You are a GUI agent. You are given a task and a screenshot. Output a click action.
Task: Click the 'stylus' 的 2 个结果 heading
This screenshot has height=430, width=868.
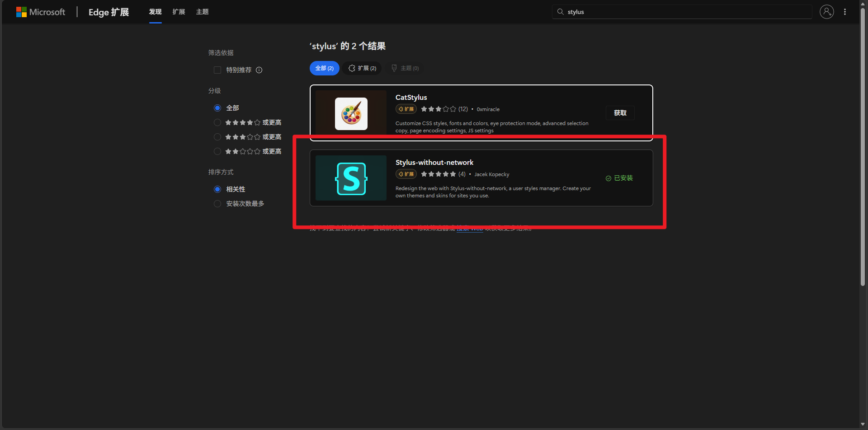click(347, 46)
